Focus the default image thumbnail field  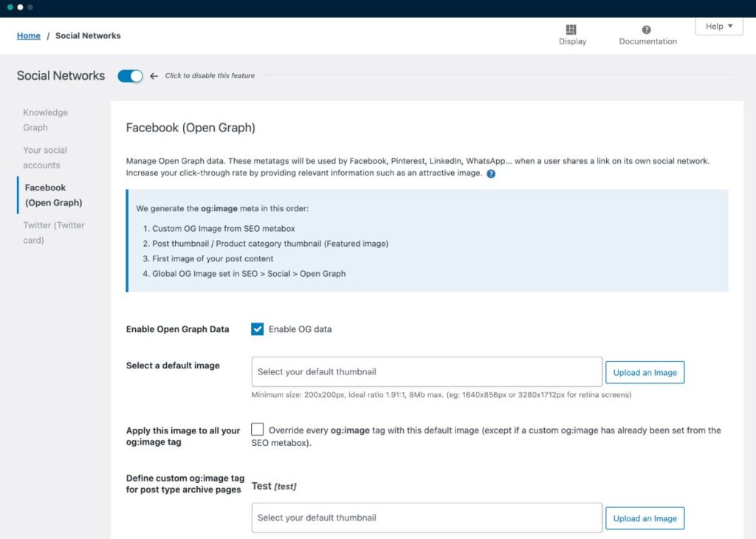[427, 372]
